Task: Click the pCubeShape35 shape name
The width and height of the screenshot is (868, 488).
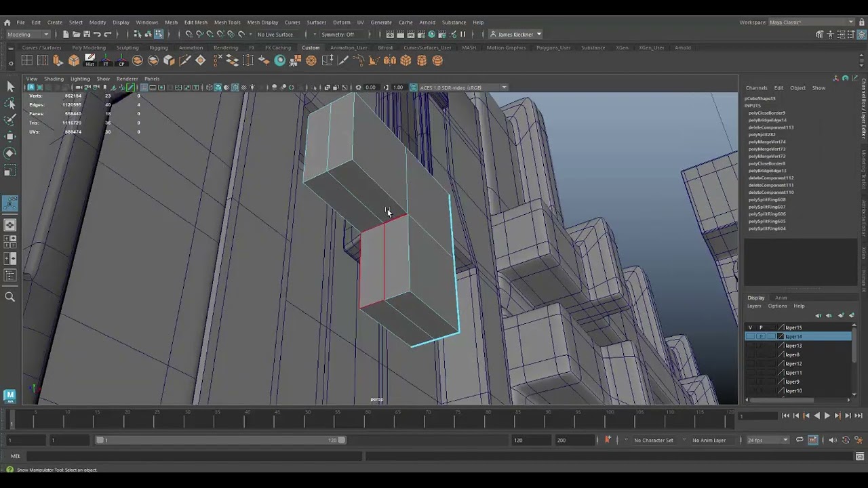Action: pyautogui.click(x=759, y=98)
